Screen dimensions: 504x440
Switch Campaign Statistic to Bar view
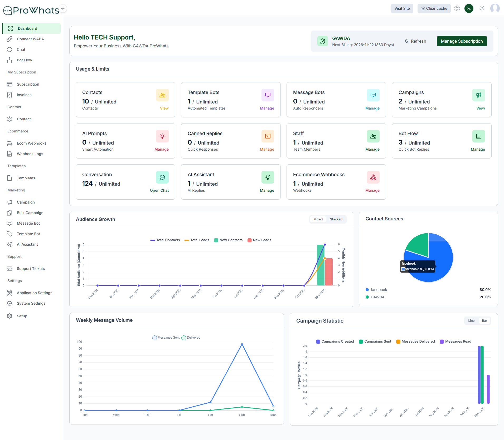pos(484,321)
